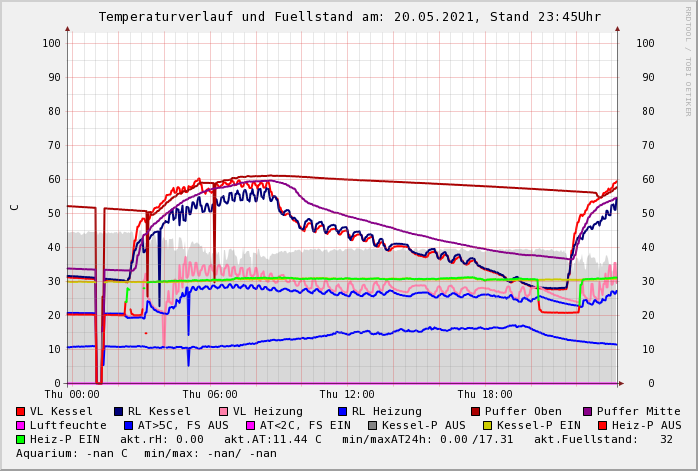The image size is (698, 471).
Task: Click the blue RL Heizung legend swatch
Action: [343, 411]
